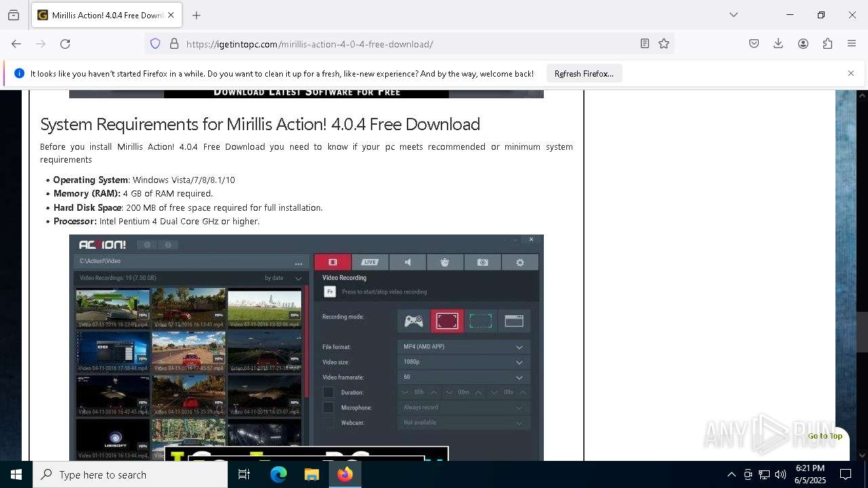Click the Hard Disk Space requirement line
Viewport: 868px width, 488px height.
(x=188, y=207)
